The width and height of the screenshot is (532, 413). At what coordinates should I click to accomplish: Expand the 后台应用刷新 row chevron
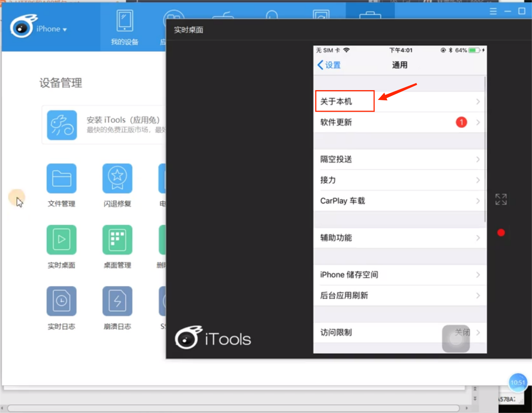point(478,296)
